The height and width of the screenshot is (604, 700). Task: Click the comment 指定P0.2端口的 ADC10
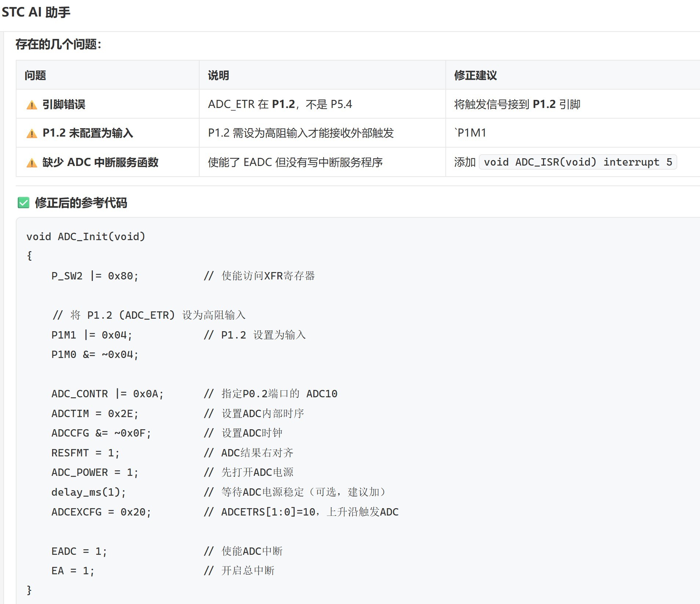(x=270, y=394)
